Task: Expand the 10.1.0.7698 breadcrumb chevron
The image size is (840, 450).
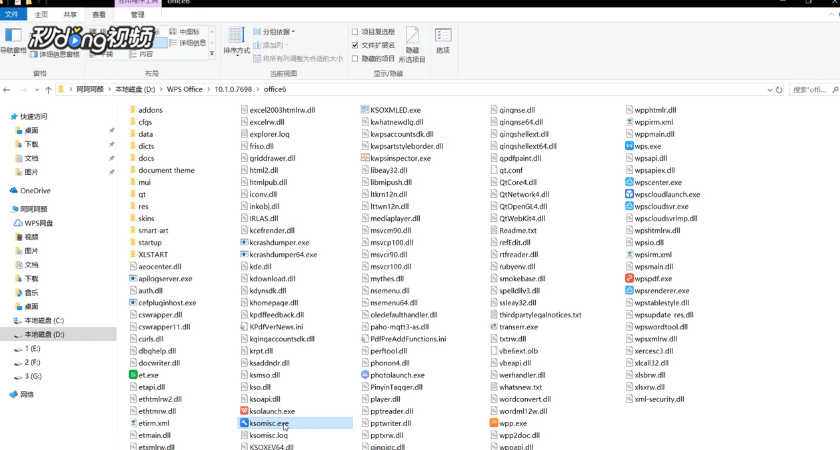Action: (258, 89)
